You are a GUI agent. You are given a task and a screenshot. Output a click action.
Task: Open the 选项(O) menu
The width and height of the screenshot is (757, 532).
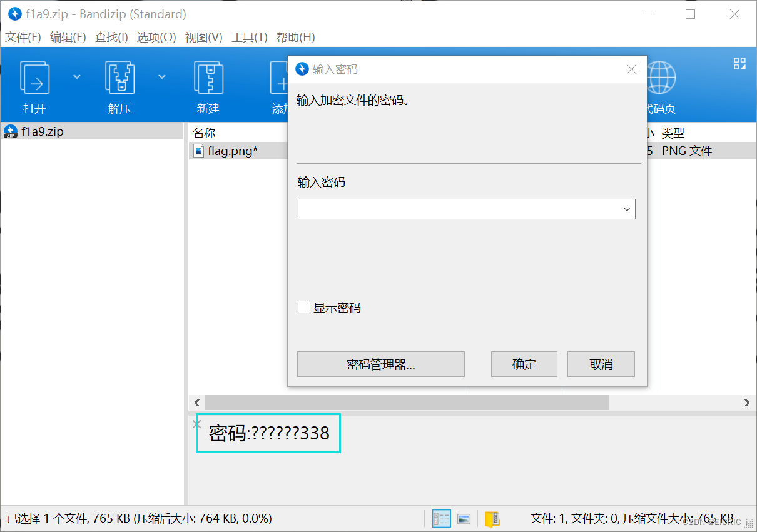click(x=156, y=38)
